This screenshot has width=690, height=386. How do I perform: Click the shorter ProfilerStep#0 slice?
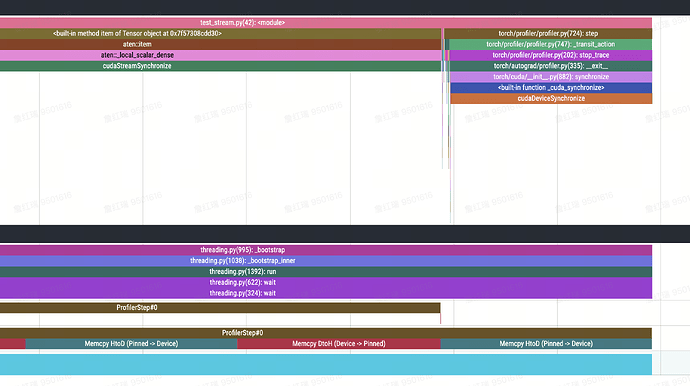click(x=220, y=308)
